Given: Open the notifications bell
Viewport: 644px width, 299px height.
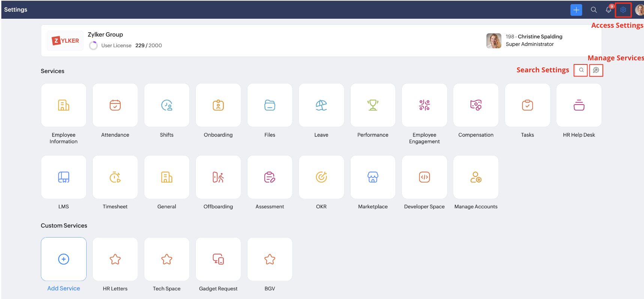Looking at the screenshot, I should point(609,10).
